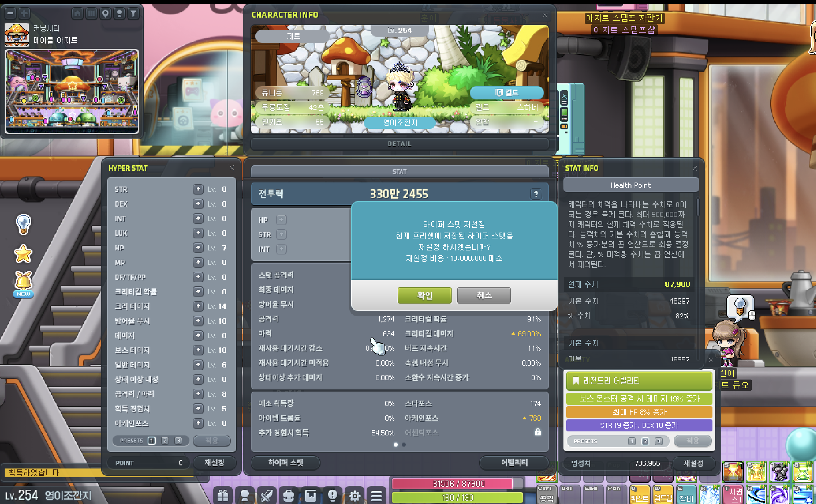Click the Q 퀘스트 quick slot

coord(640,494)
